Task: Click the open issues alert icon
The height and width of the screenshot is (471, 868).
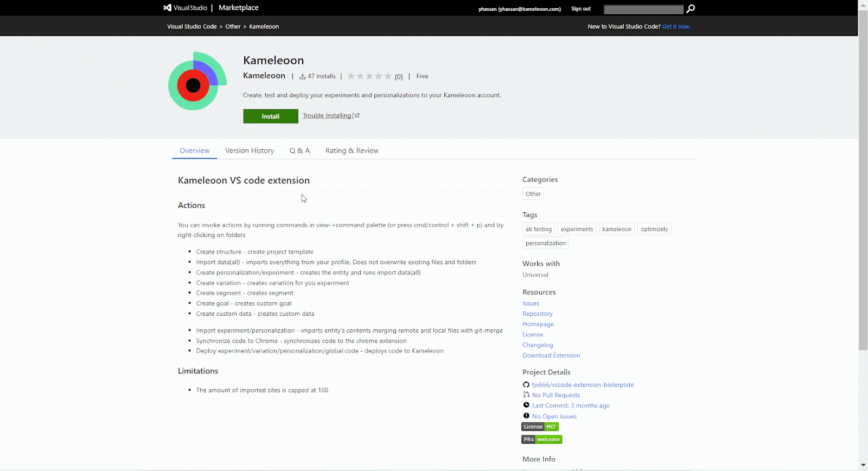Action: coord(526,416)
